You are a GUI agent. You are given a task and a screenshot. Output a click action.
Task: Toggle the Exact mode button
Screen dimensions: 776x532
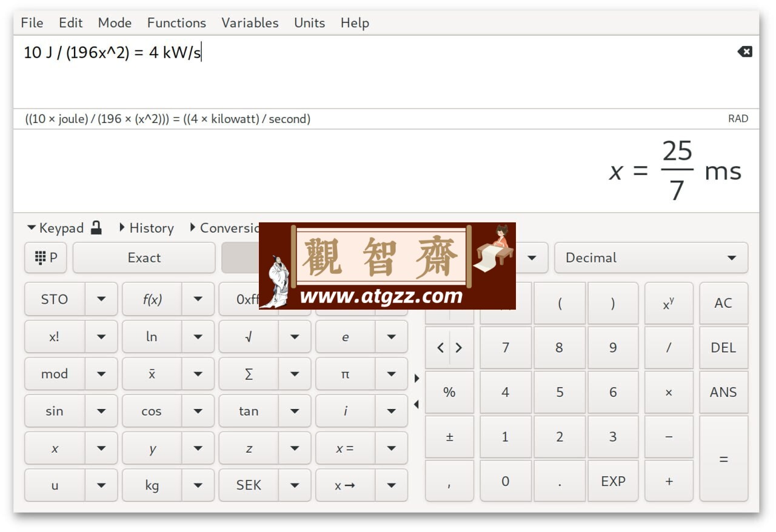point(144,258)
